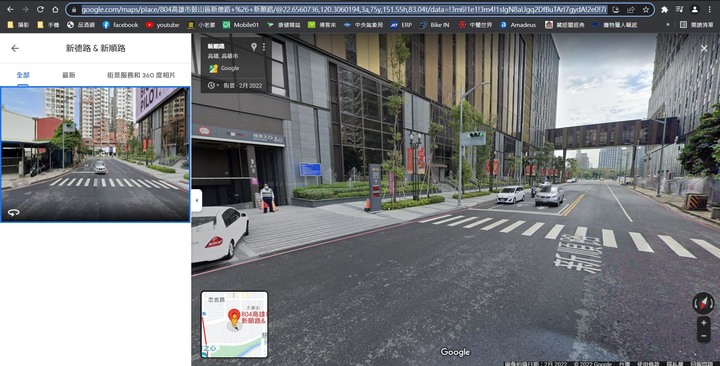Click the address bar with the Maps URL
This screenshot has height=366, width=720.
click(343, 9)
